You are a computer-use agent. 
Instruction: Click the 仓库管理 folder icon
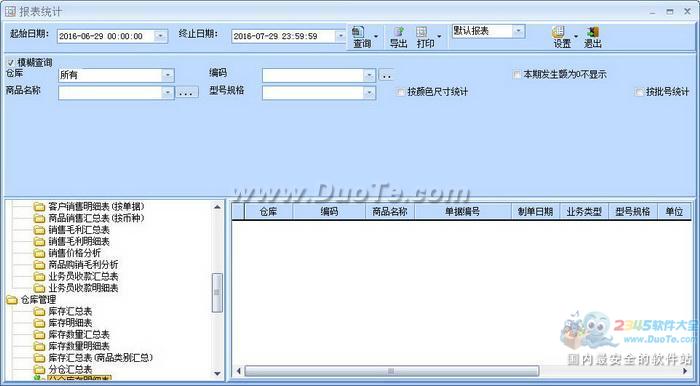coord(12,300)
